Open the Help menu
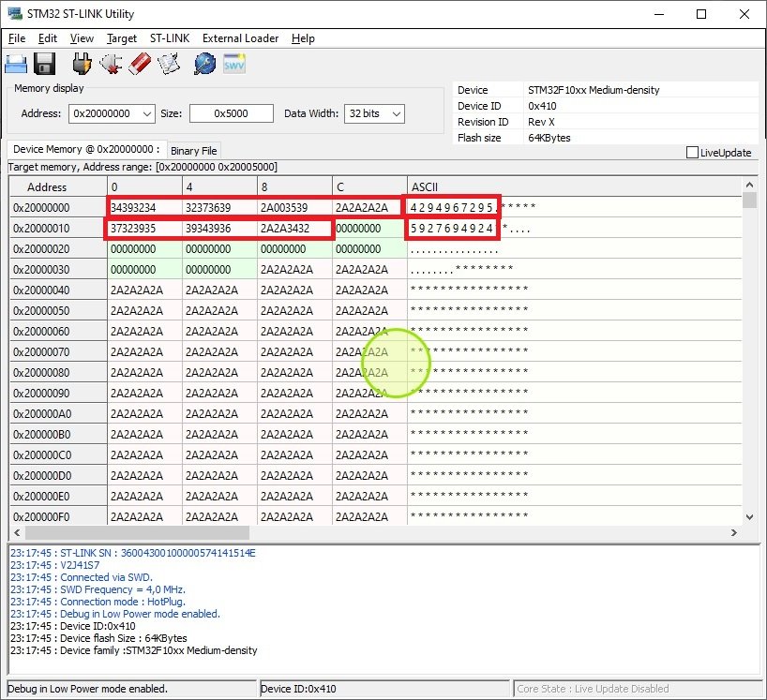The image size is (767, 700). click(303, 38)
